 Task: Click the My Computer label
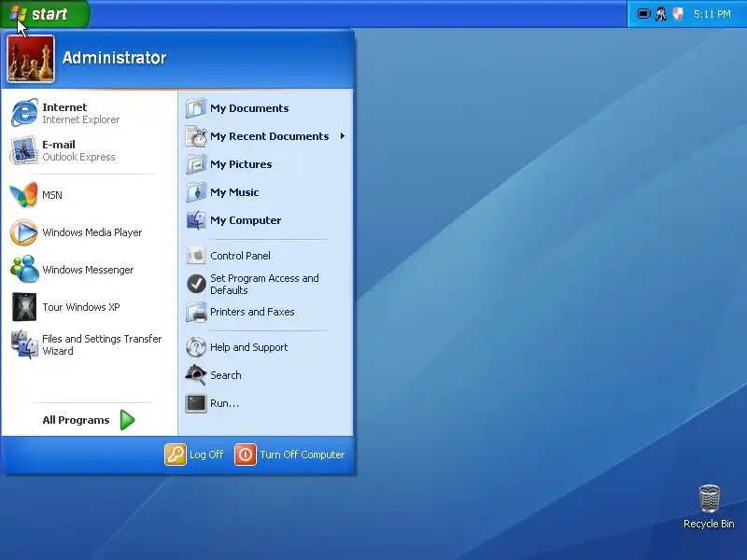(246, 220)
